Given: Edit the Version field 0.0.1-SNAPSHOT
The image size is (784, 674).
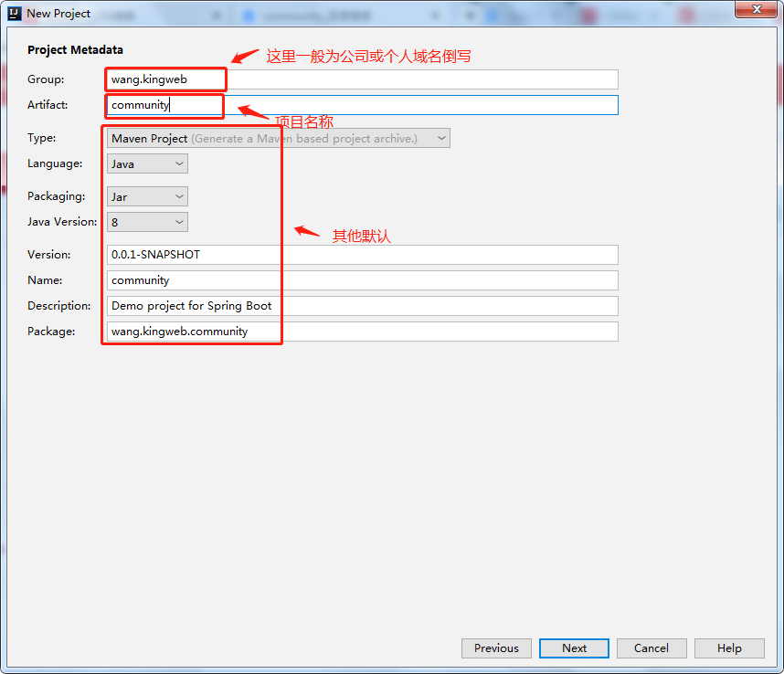Looking at the screenshot, I should point(363,255).
